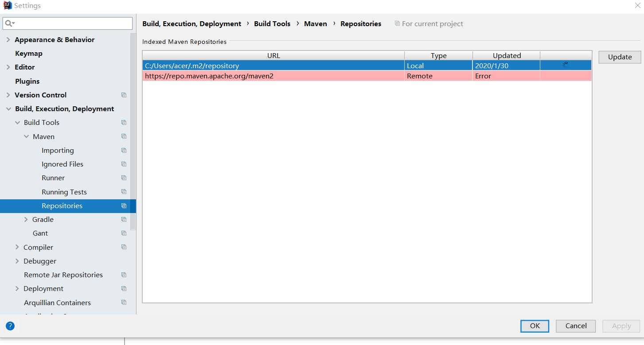Open the Keymap settings page

pos(29,54)
